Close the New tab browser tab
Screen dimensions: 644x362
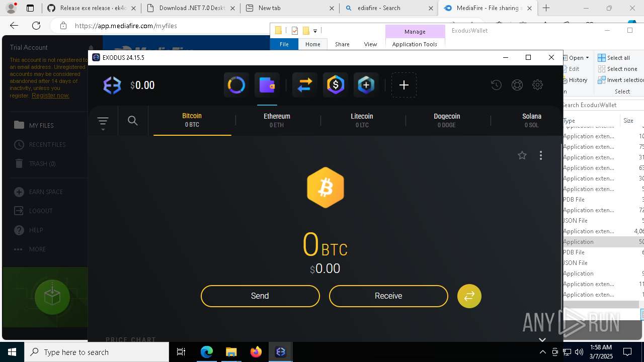pos(332,8)
